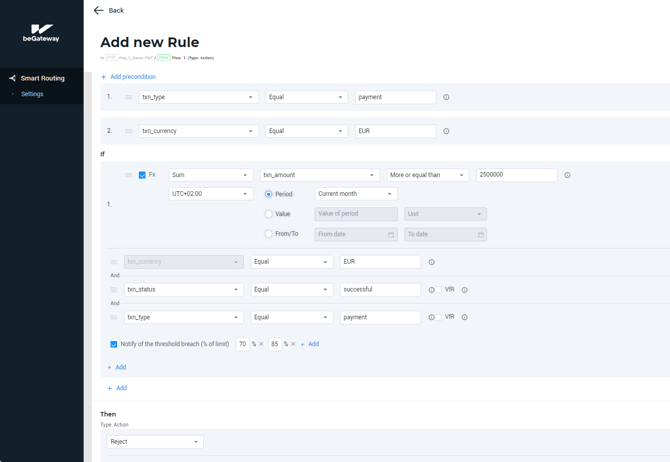Open the Sum function dropdown
The width and height of the screenshot is (670, 462).
click(x=211, y=175)
